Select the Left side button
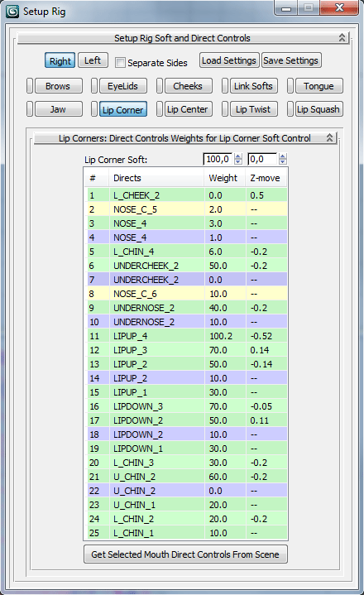Image resolution: width=364 pixels, height=595 pixels. pos(93,60)
